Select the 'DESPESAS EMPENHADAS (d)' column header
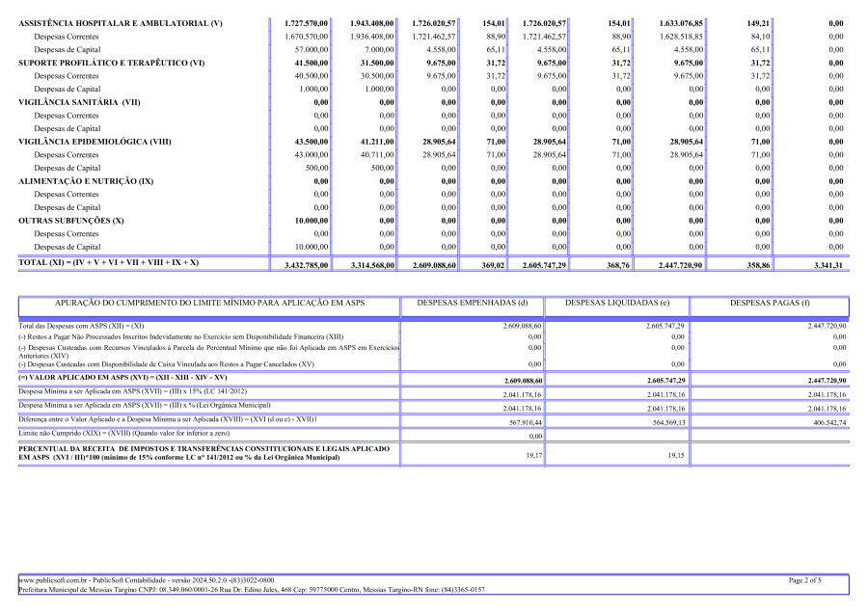This screenshot has height=614, width=868. coord(472,304)
